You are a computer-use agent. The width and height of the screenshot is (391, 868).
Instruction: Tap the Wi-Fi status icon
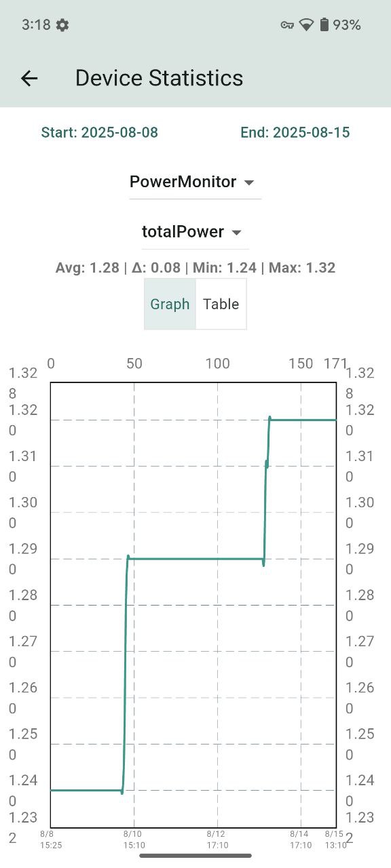click(307, 24)
